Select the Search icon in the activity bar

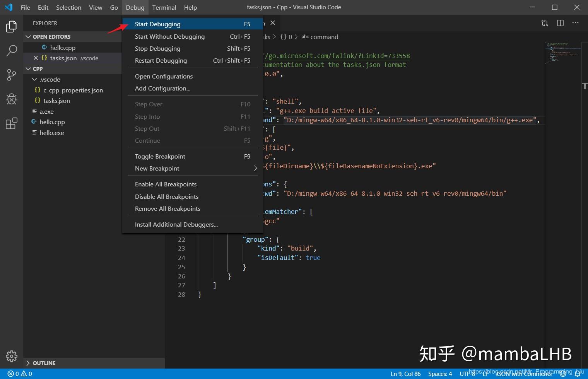(x=11, y=50)
